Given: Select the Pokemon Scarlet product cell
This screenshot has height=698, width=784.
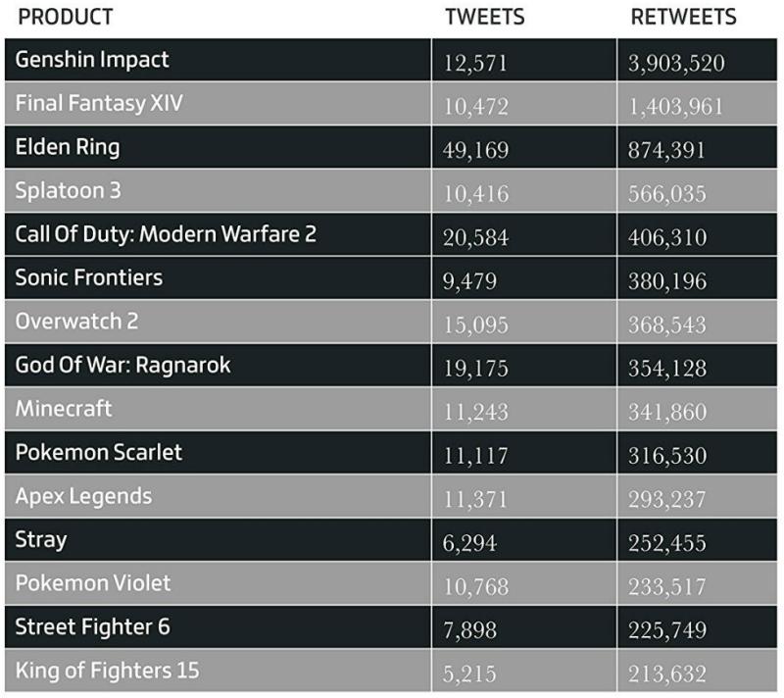Looking at the screenshot, I should coord(98,453).
